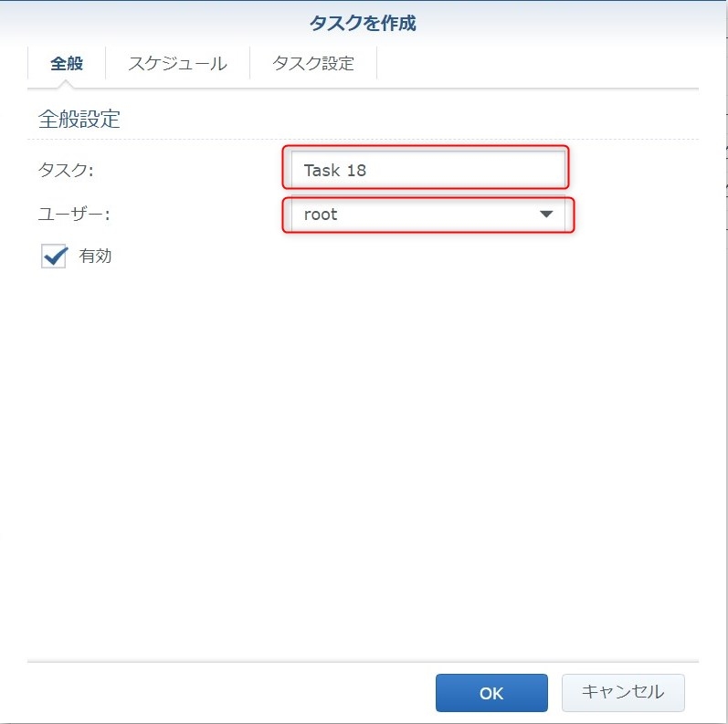Viewport: 728px width, 724px height.
Task: Click the footer bar left of OK
Action: 228,693
